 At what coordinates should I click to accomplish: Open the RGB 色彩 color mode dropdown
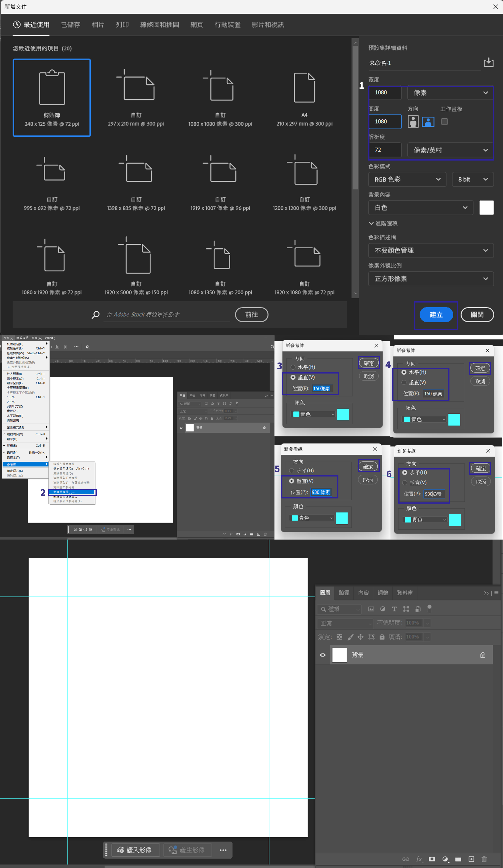[407, 179]
